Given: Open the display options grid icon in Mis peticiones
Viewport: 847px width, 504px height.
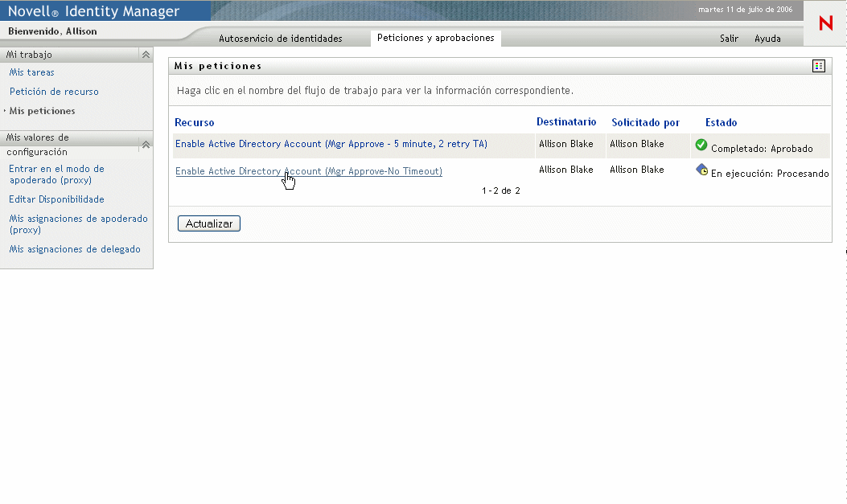Looking at the screenshot, I should pyautogui.click(x=818, y=66).
